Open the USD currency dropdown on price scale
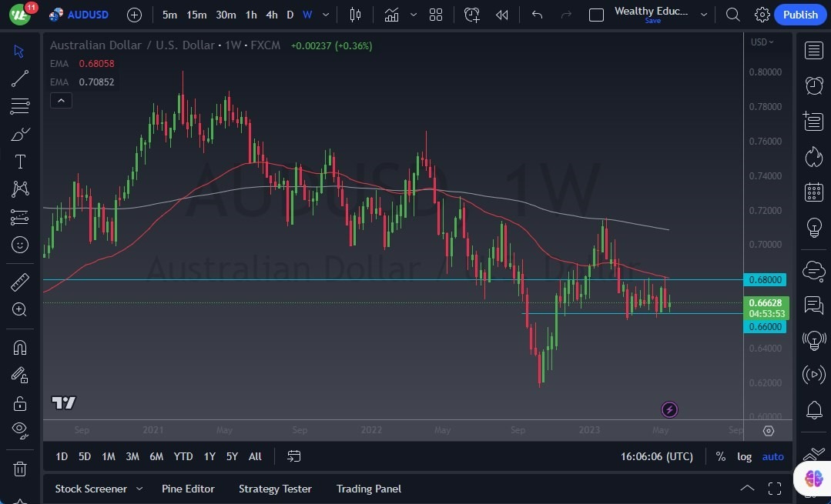The height and width of the screenshot is (504, 831). coord(761,42)
